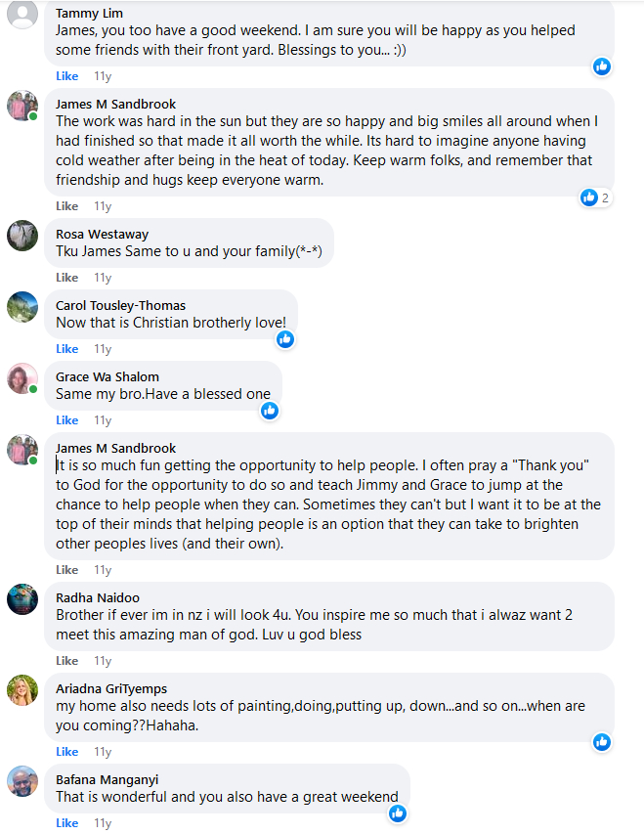This screenshot has width=644, height=834.
Task: Click like reaction icon on Bafana Manganyi's comment
Action: 397,813
